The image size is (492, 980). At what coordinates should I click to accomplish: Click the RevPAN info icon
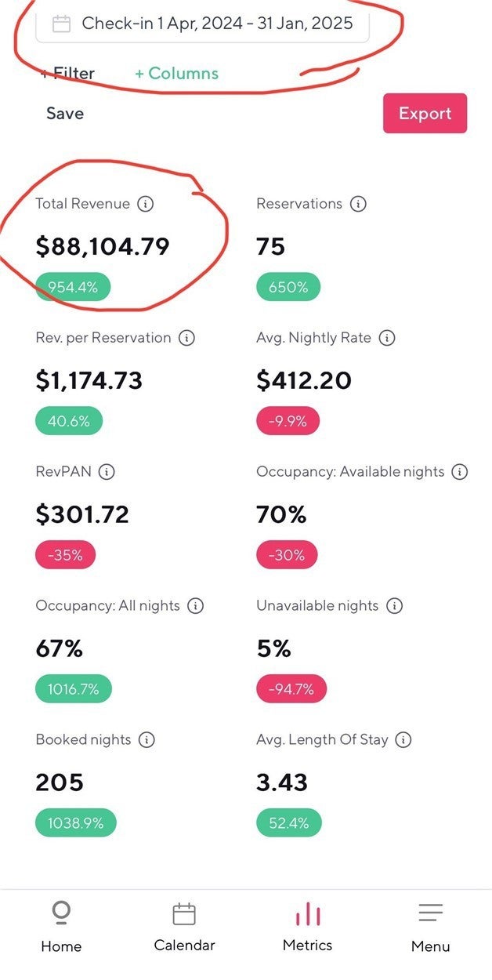(107, 472)
